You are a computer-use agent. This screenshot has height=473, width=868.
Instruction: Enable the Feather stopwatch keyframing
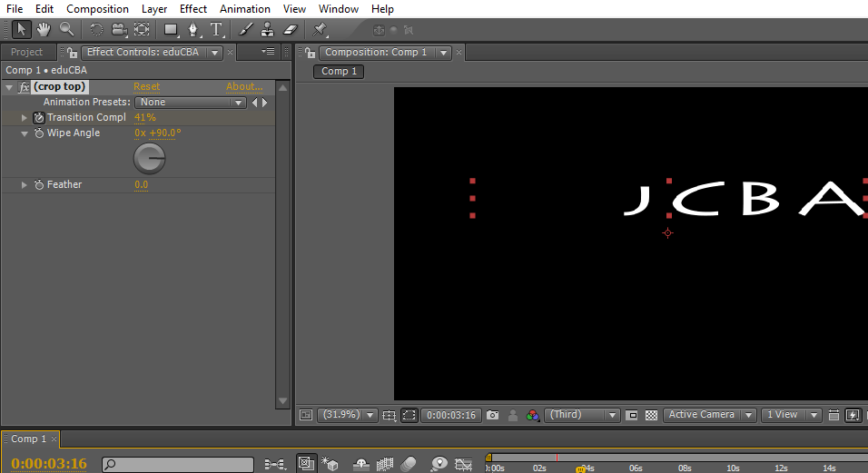click(39, 185)
